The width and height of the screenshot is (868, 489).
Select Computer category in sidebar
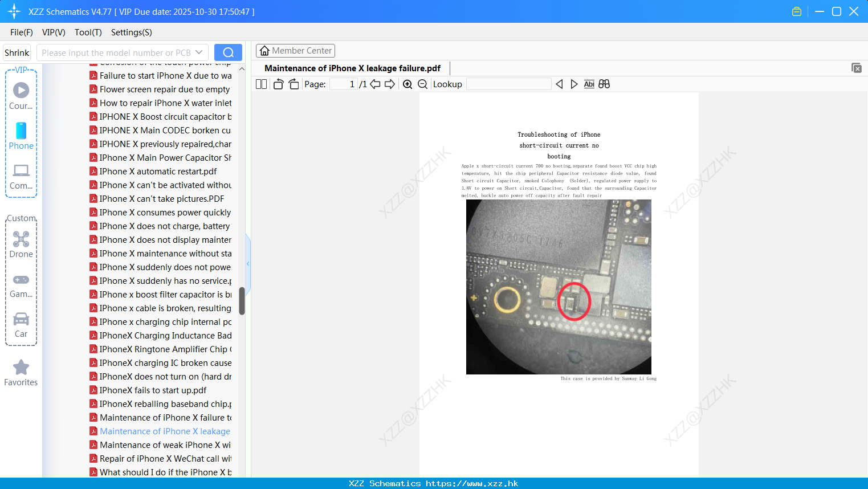pos(21,176)
